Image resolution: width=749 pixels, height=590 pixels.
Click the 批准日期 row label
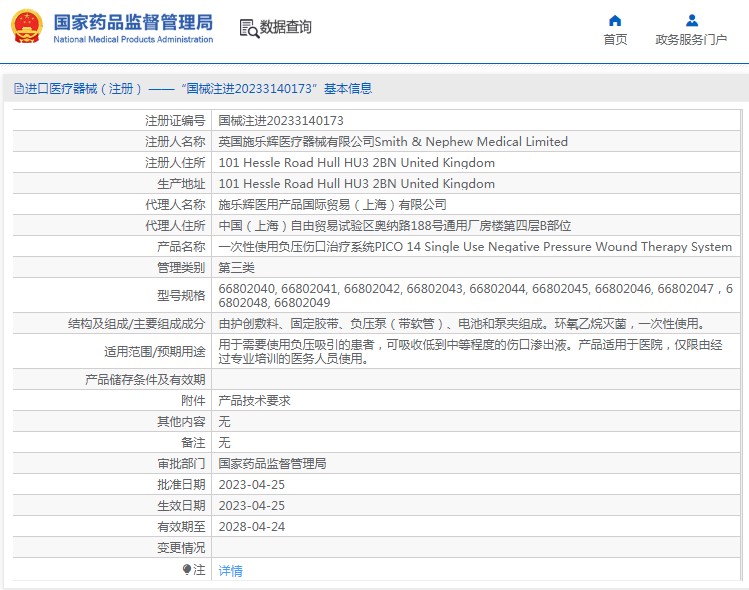coord(181,484)
